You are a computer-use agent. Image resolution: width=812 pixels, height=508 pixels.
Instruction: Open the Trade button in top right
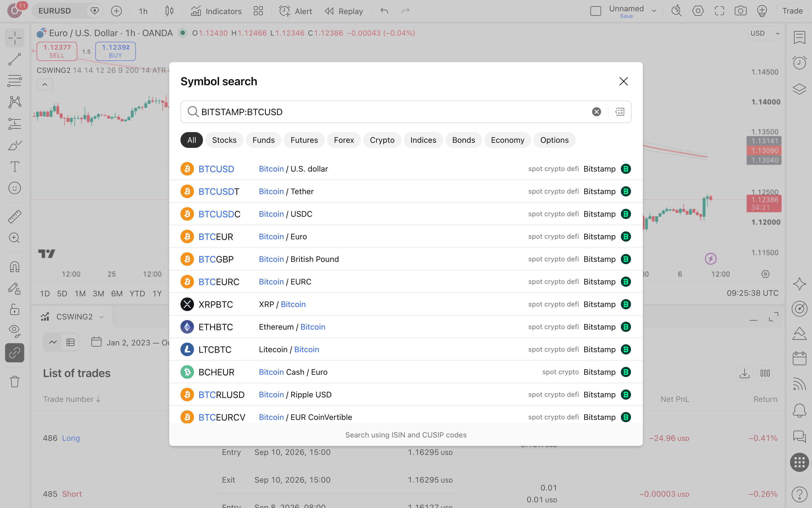(x=793, y=11)
